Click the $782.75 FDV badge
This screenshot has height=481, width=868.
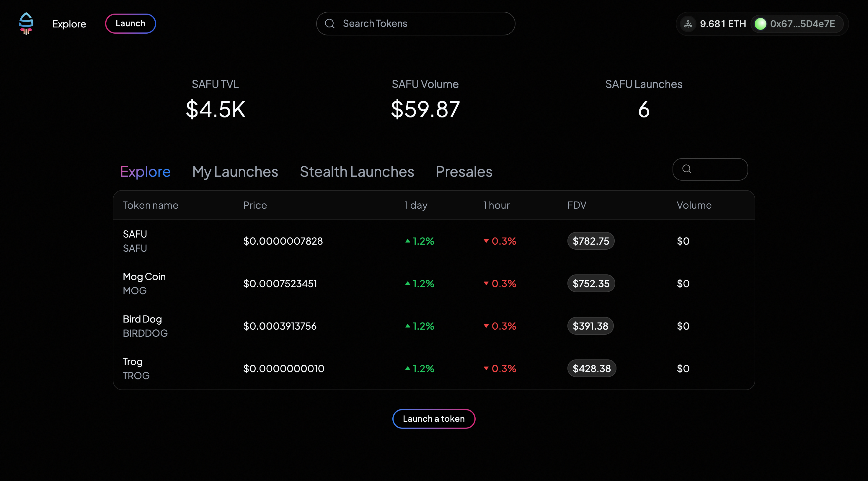(x=590, y=241)
